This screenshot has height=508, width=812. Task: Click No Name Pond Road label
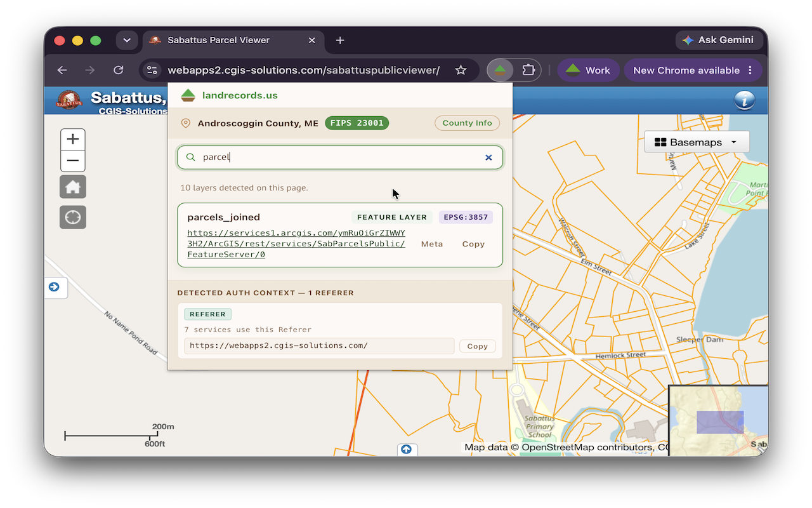tap(131, 333)
